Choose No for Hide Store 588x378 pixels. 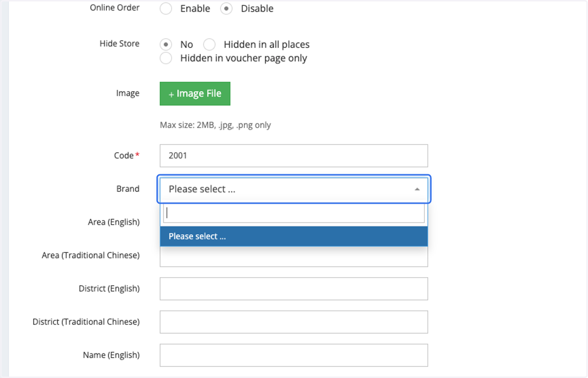tap(166, 45)
